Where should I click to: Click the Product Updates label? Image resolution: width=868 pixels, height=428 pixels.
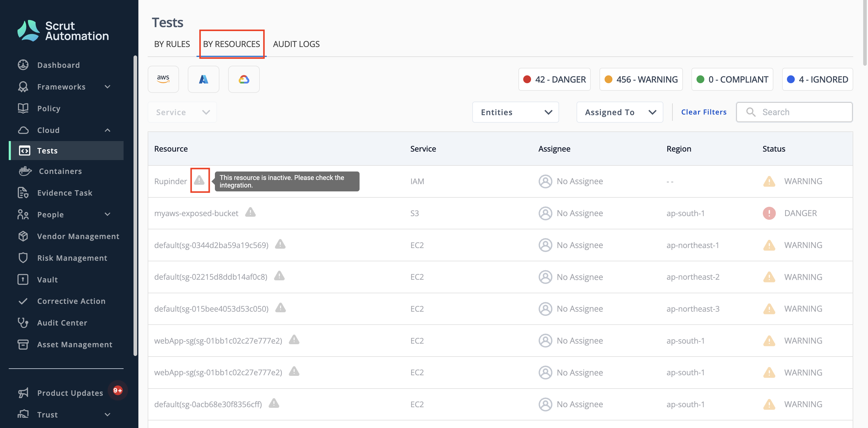(x=70, y=393)
